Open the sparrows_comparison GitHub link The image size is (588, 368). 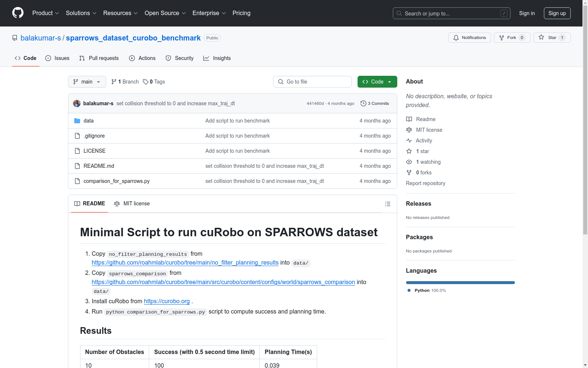click(x=223, y=282)
